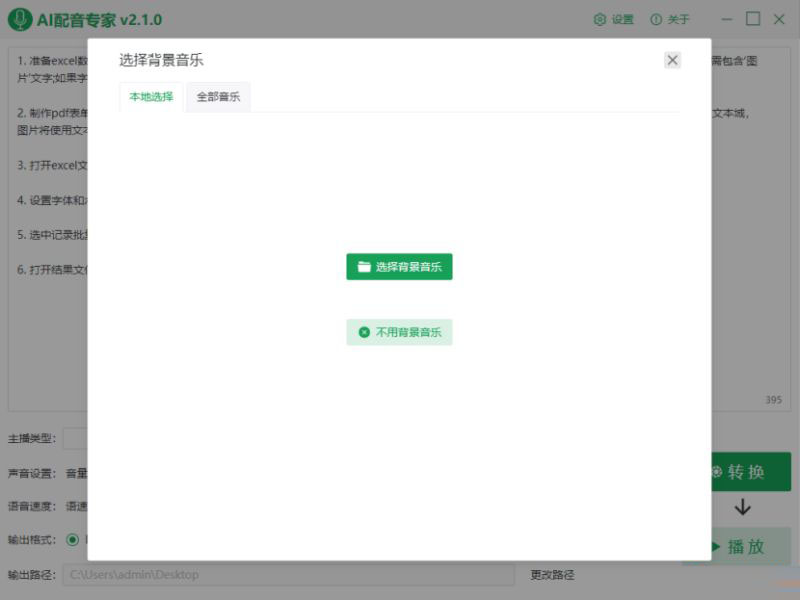800x600 pixels.
Task: Open the 全部音乐 tab
Action: [218, 97]
